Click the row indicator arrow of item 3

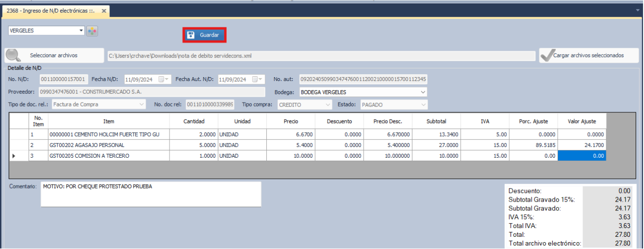pyautogui.click(x=14, y=156)
